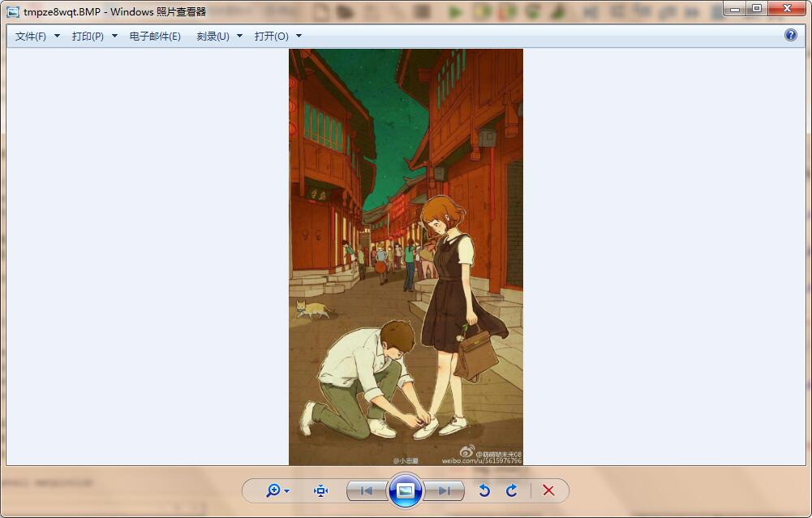Image resolution: width=812 pixels, height=518 pixels.
Task: Start the slideshow with the center button
Action: (405, 490)
